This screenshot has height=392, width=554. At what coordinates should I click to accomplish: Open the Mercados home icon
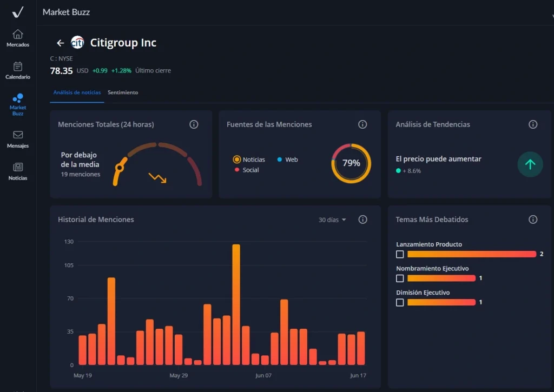tap(18, 34)
